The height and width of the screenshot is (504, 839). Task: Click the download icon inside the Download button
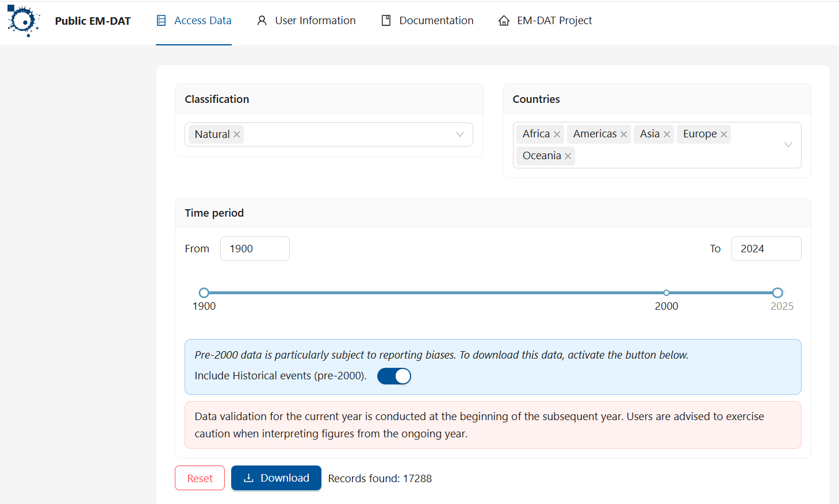[249, 478]
